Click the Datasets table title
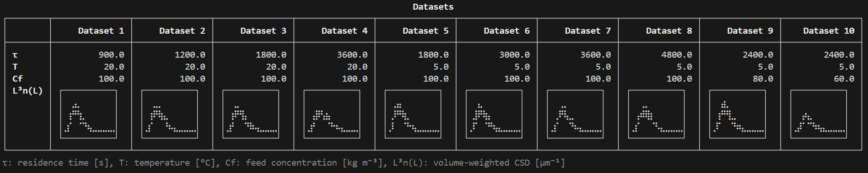The width and height of the screenshot is (868, 173). coord(433,7)
